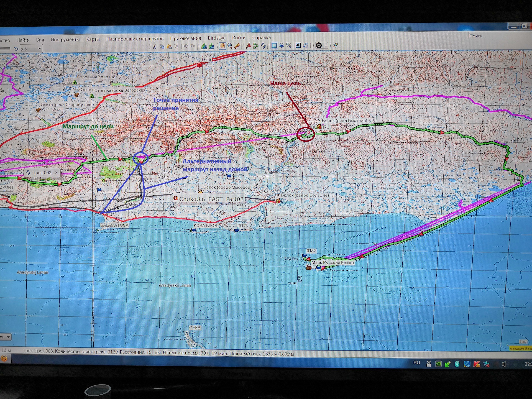This screenshot has width=532, height=399.
Task: Click the blue flag waypoint 0182
Action: click(304, 255)
